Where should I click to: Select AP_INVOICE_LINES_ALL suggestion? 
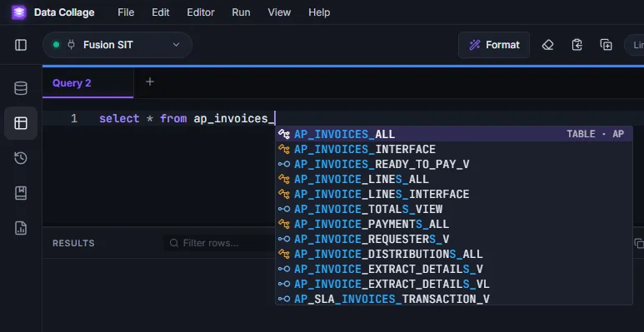[x=454, y=180]
